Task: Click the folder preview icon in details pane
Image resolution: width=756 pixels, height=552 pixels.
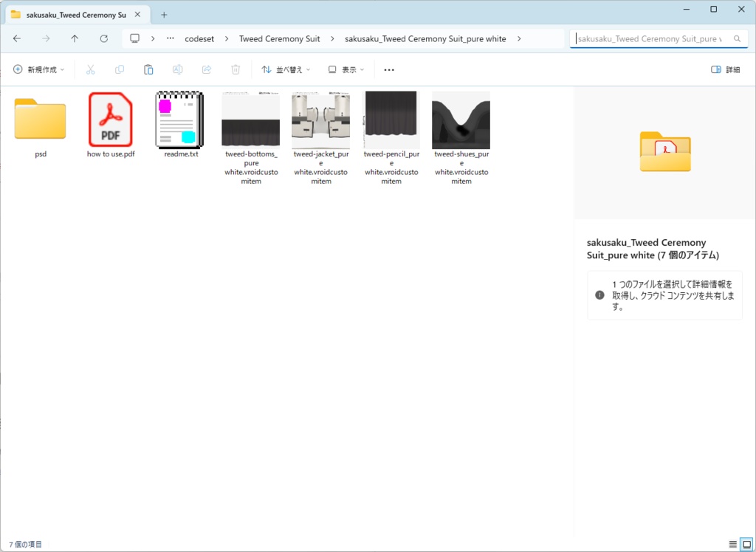Action: coord(665,151)
